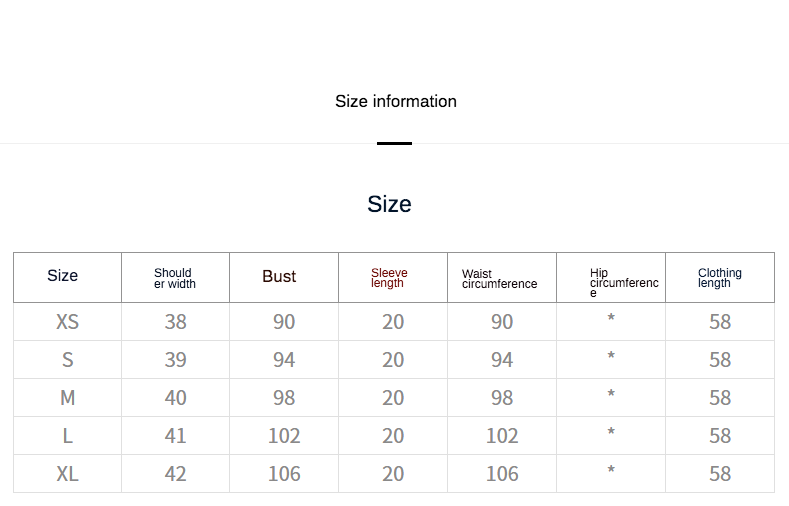Screen dimensions: 789x506
Task: Select shoulder width value 42
Action: point(175,474)
